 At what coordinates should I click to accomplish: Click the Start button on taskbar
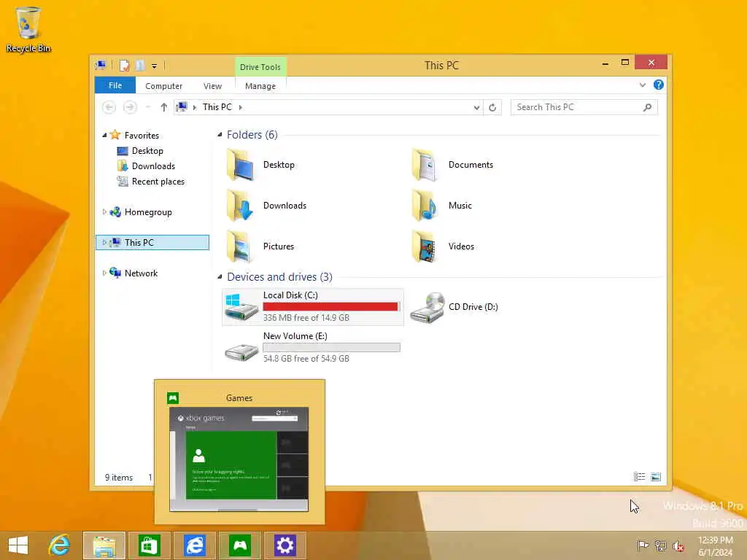[x=18, y=545]
